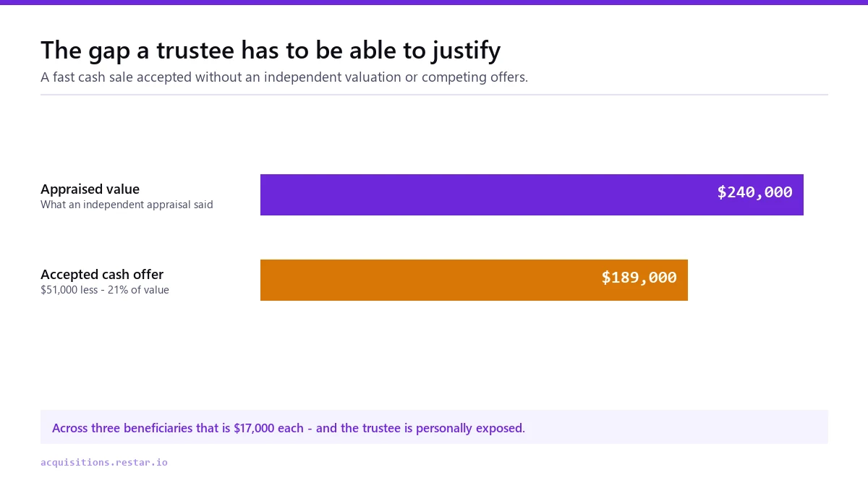868x488 pixels.
Task: Select the independent appraisal caption text
Action: [x=127, y=205]
